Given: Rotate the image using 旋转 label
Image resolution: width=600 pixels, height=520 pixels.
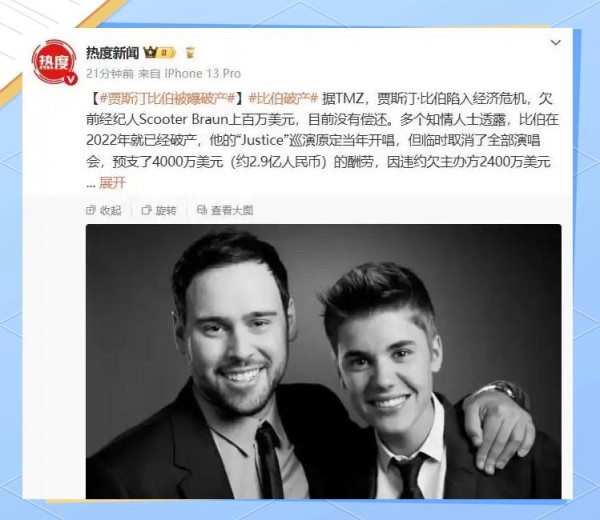Looking at the screenshot, I should [166, 210].
